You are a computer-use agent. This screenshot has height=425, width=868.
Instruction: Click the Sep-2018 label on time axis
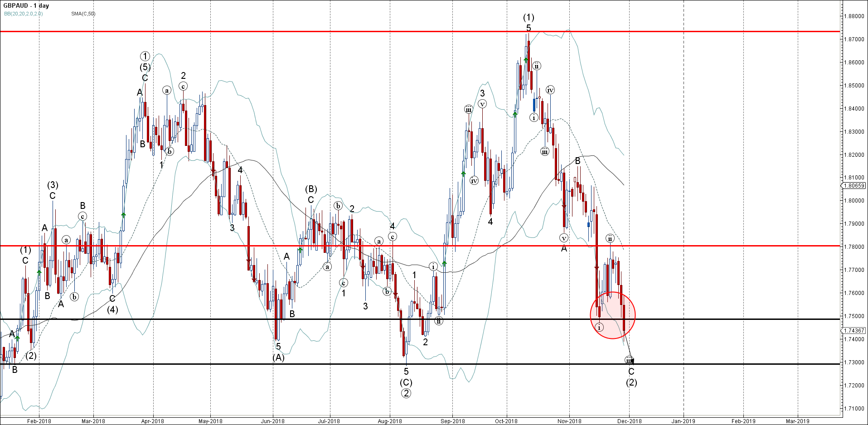(x=452, y=421)
